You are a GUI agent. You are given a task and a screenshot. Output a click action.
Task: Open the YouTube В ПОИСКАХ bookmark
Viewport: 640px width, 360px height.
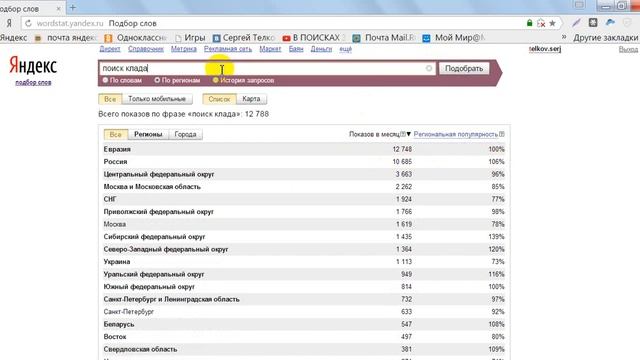click(x=314, y=38)
